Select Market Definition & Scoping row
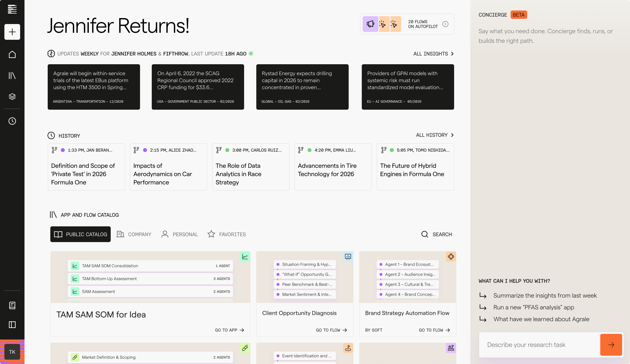 pos(150,357)
